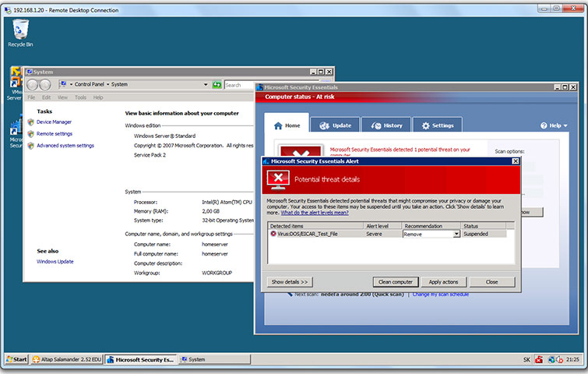Open the Recycle Bin desktop icon

coord(20,33)
